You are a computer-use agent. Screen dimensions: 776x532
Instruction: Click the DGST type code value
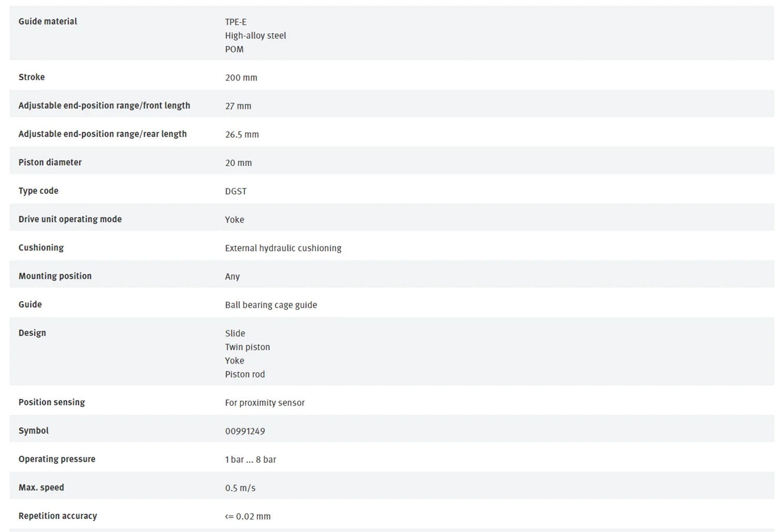[236, 191]
